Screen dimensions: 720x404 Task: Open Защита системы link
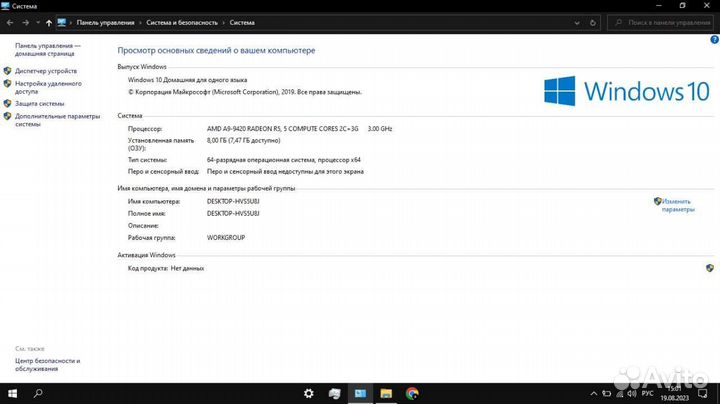[x=39, y=104]
